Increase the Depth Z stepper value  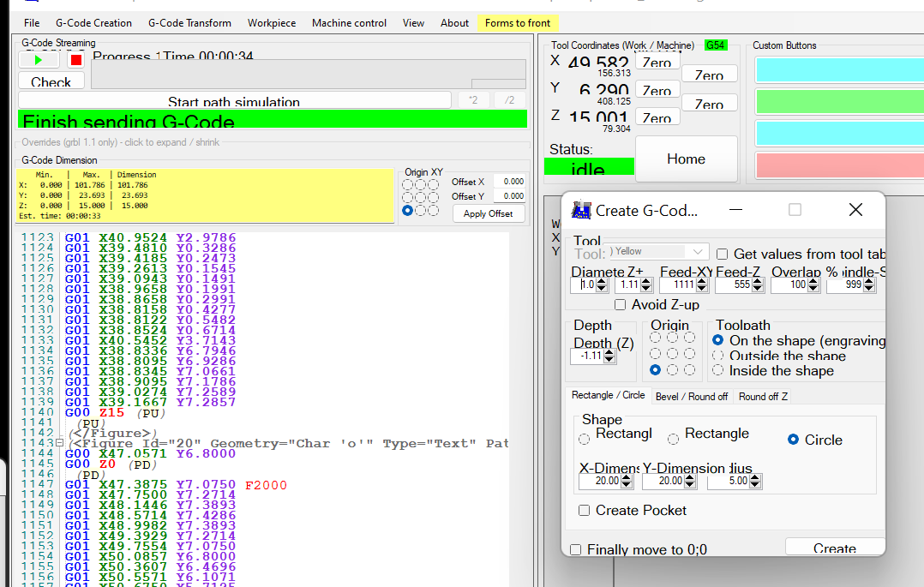pos(609,352)
